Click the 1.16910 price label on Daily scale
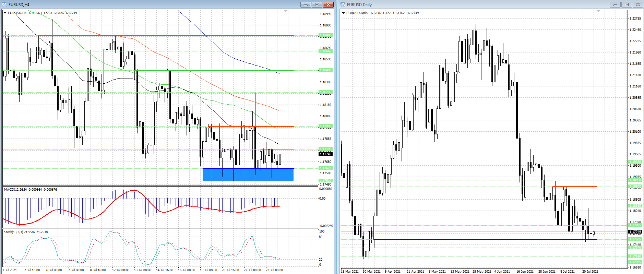This screenshot has width=644, height=274. tap(635, 267)
